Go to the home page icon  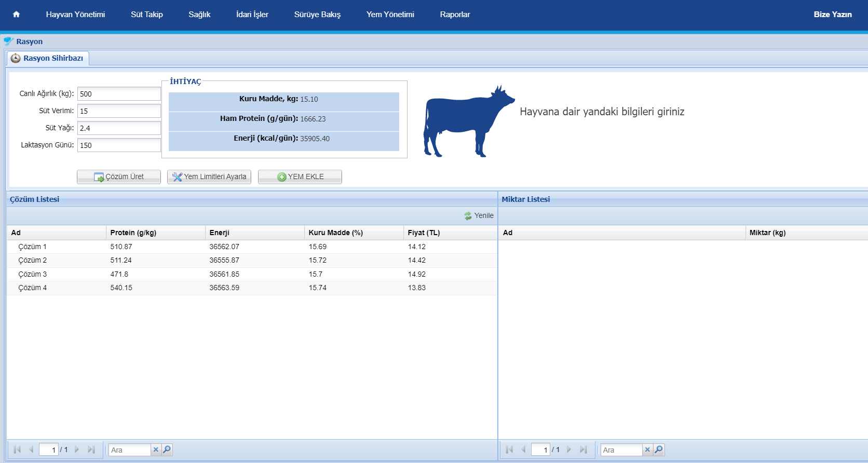tap(16, 15)
